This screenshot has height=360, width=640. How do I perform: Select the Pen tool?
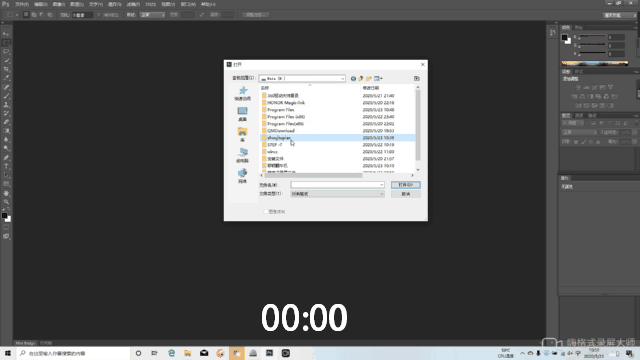[x=6, y=158]
